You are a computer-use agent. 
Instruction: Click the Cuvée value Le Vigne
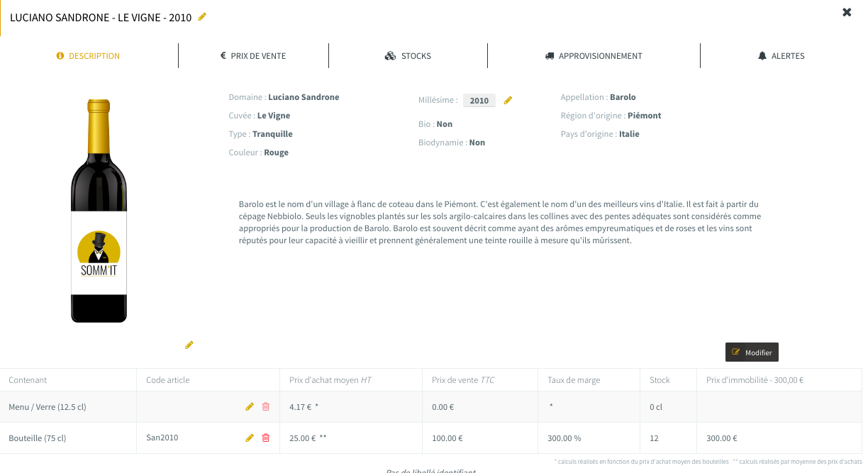(274, 116)
